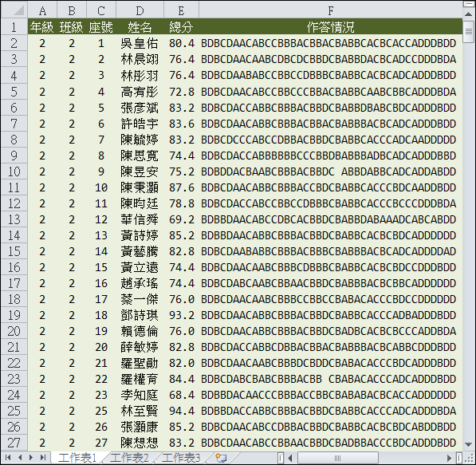Screen dimensions: 476x465
Task: Select the name cell 林晨翊
Action: 140,59
